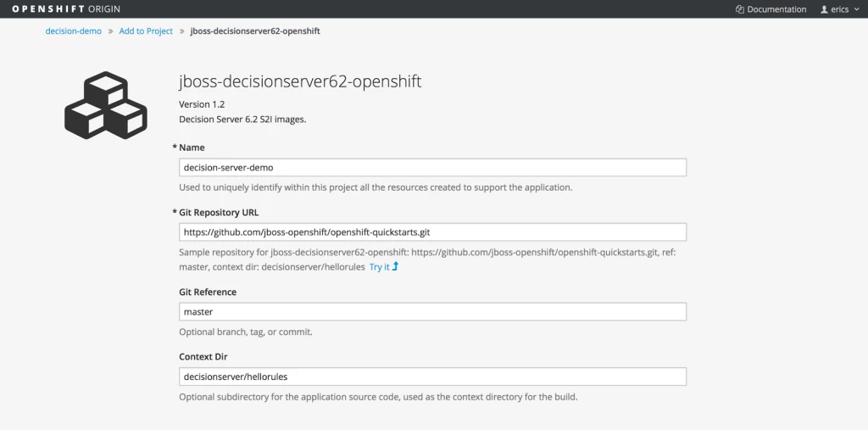Viewport: 868px width, 430px height.
Task: Click the 'Optional branch, tag, or commit' help text
Action: click(x=246, y=332)
